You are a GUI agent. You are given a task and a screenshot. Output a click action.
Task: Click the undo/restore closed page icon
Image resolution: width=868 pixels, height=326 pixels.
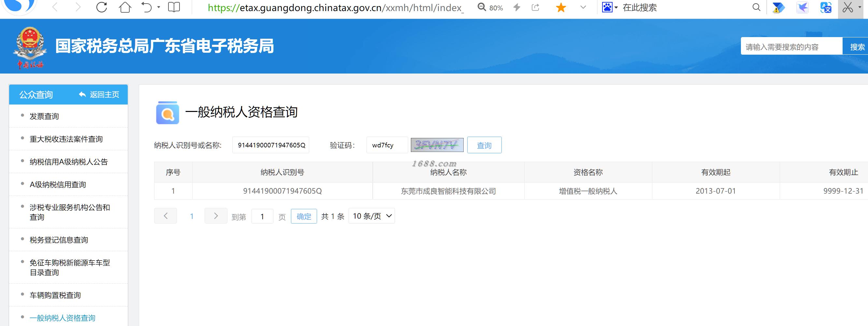(x=147, y=7)
